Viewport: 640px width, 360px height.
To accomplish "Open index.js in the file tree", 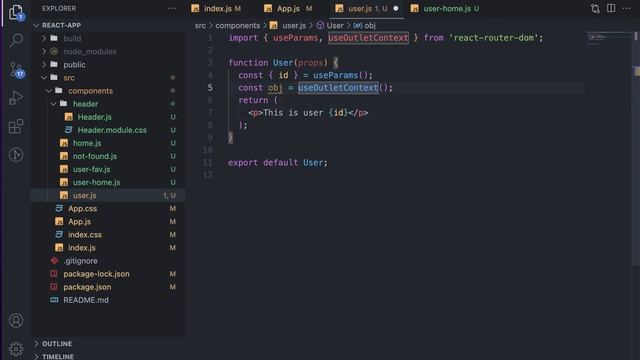I will 82,248.
